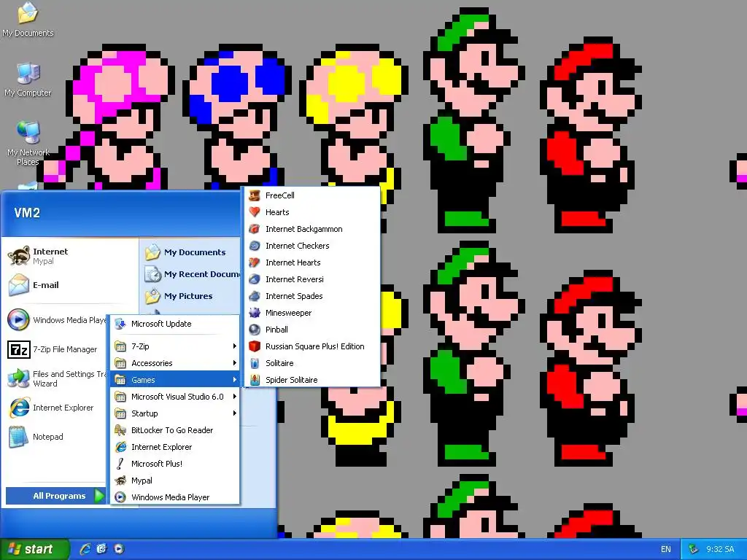Launch Internet Hearts icon
747x560 pixels.
coord(255,262)
